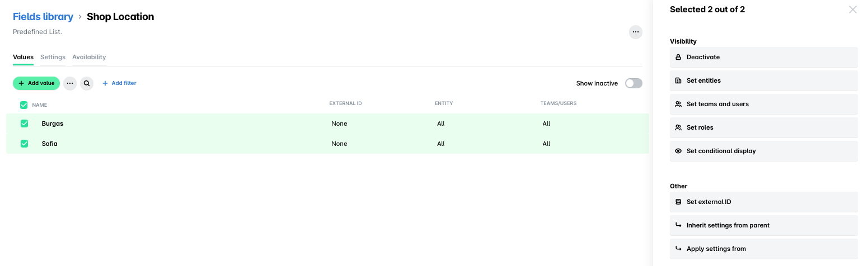Screen dimensions: 868x266
Task: Uncheck the Sofia row checkbox
Action: point(24,144)
